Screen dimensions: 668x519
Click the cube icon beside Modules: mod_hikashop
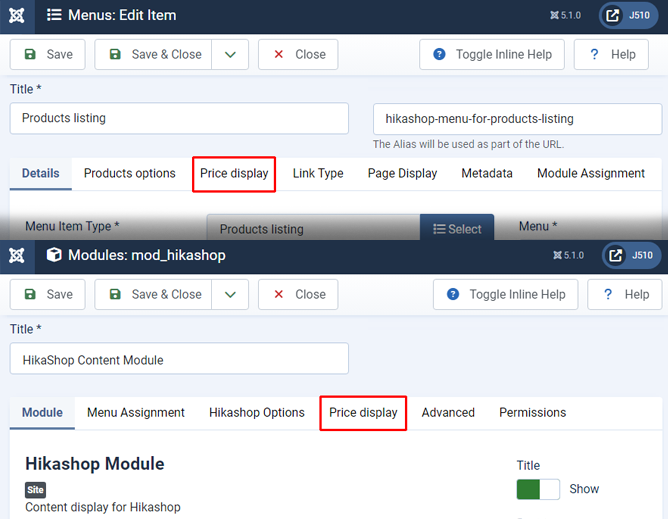coord(54,255)
